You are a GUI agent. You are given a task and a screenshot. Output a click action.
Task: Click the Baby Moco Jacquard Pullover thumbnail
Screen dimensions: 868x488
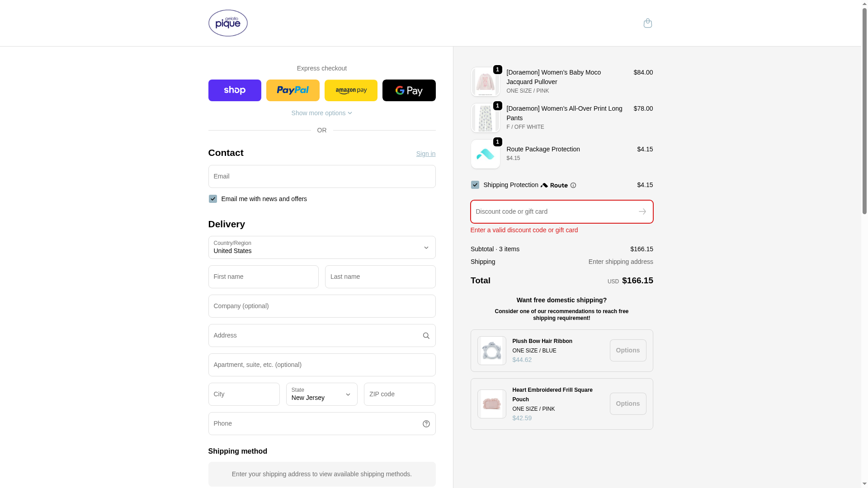[x=485, y=82]
